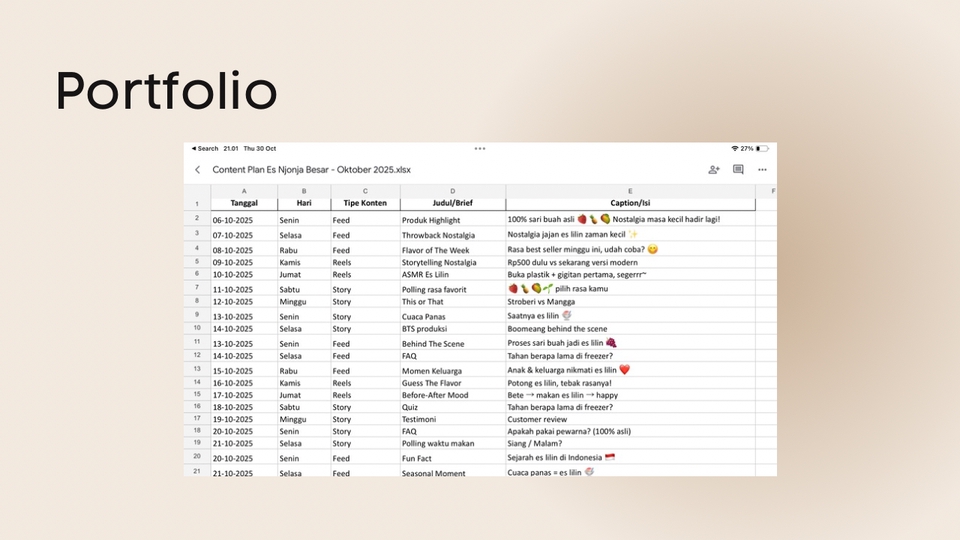Select the Tipe Konten header cell
960x540 pixels.
click(365, 203)
